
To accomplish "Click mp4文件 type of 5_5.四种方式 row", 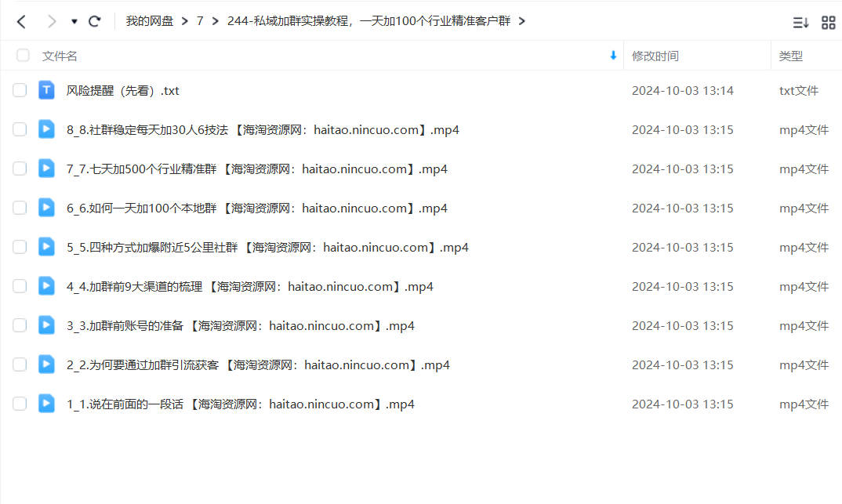I will (x=804, y=248).
